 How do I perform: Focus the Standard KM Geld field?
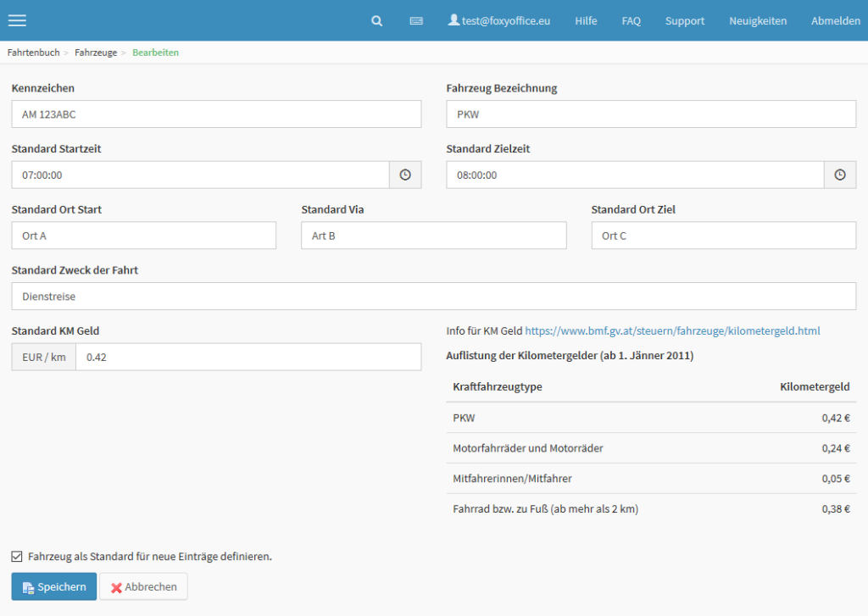point(248,357)
